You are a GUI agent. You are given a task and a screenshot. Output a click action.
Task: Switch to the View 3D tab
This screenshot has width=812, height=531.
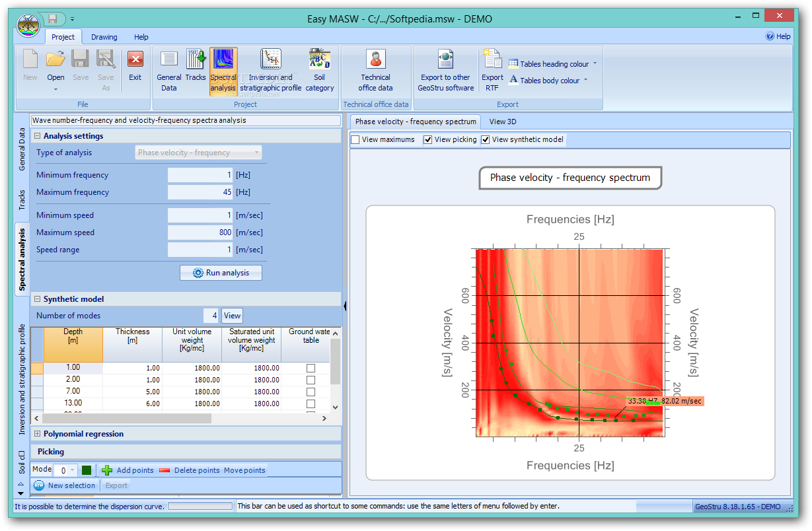[503, 122]
